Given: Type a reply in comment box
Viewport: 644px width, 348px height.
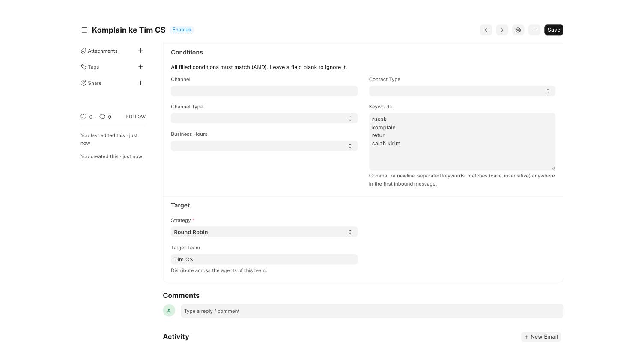Looking at the screenshot, I should [372, 311].
